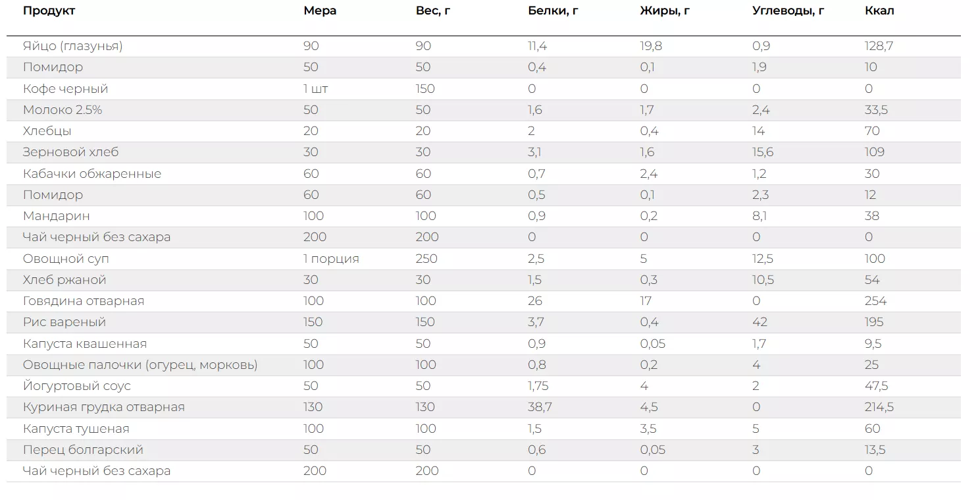This screenshot has width=980, height=500.
Task: Click the 'Зерновой хлеб' product name
Action: click(70, 152)
